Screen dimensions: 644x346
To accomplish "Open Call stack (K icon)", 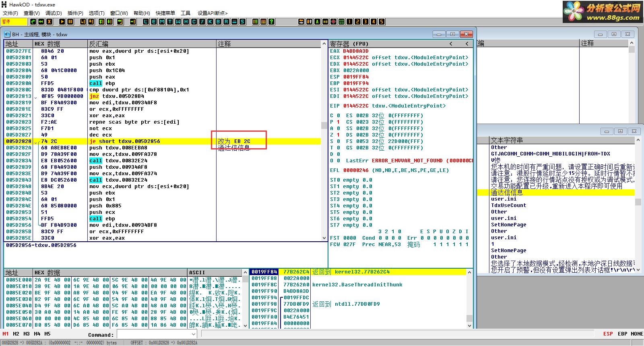I will [x=210, y=22].
